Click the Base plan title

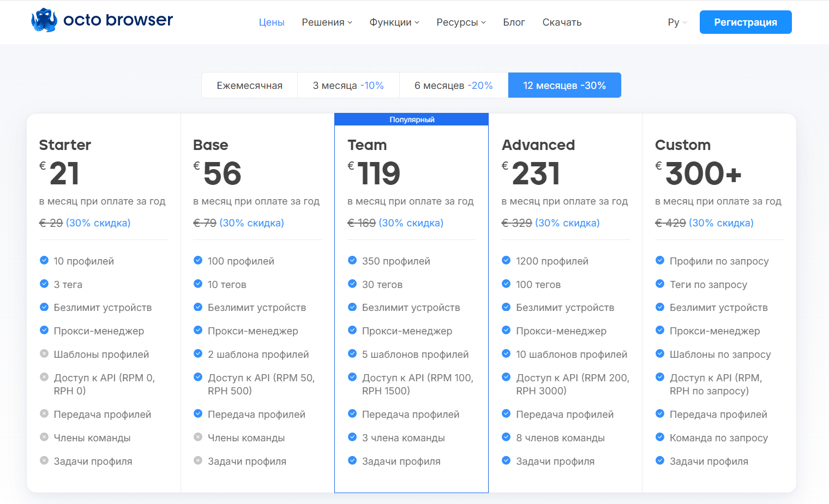(x=211, y=145)
